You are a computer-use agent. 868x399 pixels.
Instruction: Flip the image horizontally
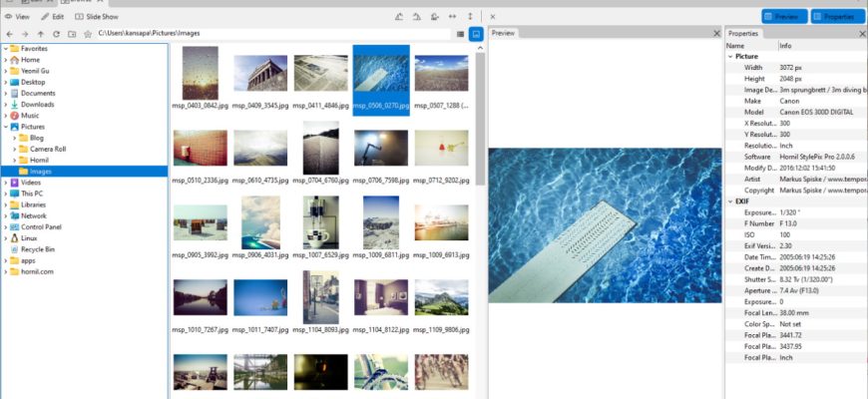(x=452, y=17)
